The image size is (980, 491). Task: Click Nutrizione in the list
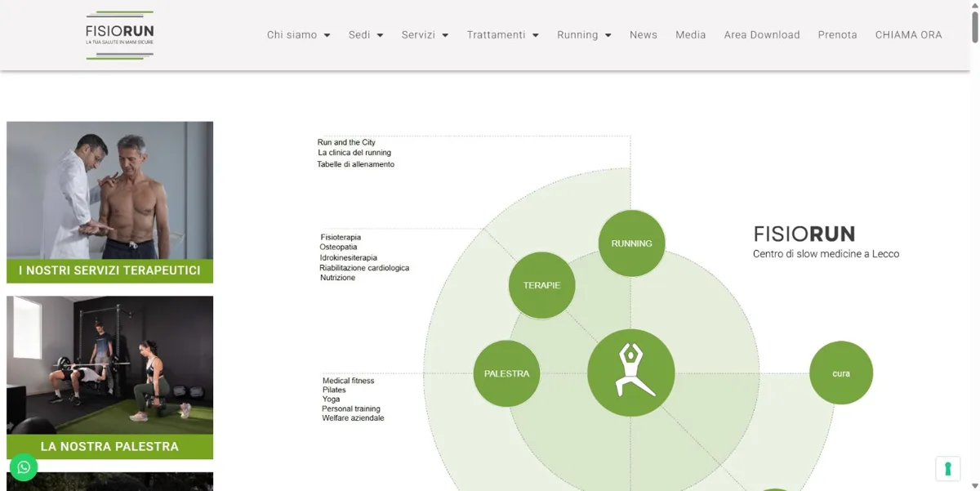338,278
